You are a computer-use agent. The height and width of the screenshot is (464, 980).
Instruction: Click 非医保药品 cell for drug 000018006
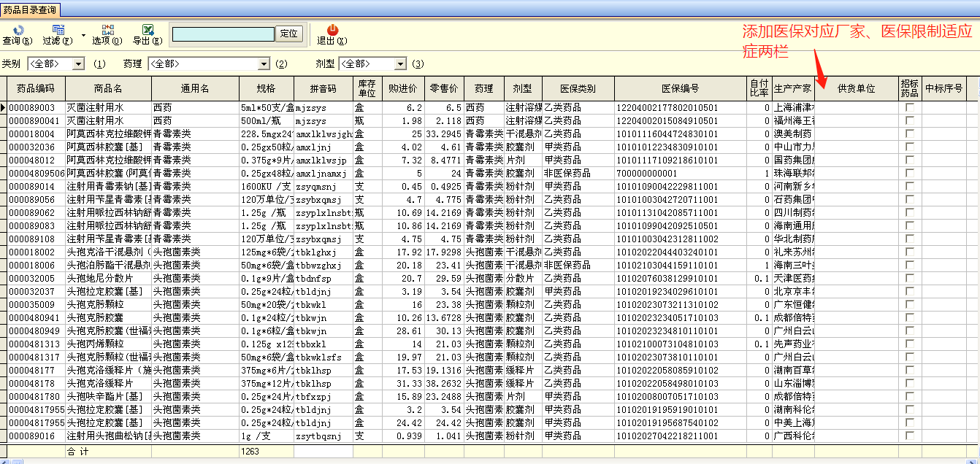pos(578,265)
